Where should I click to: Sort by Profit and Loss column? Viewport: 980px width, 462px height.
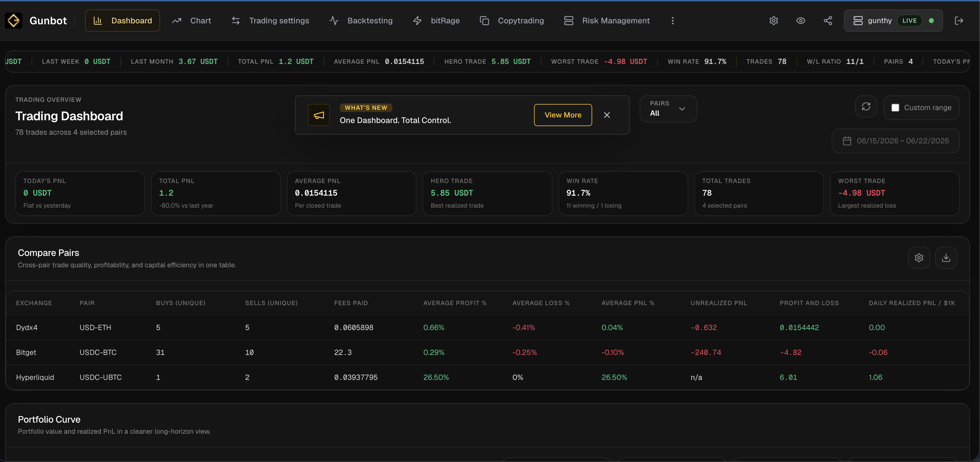[x=809, y=303]
